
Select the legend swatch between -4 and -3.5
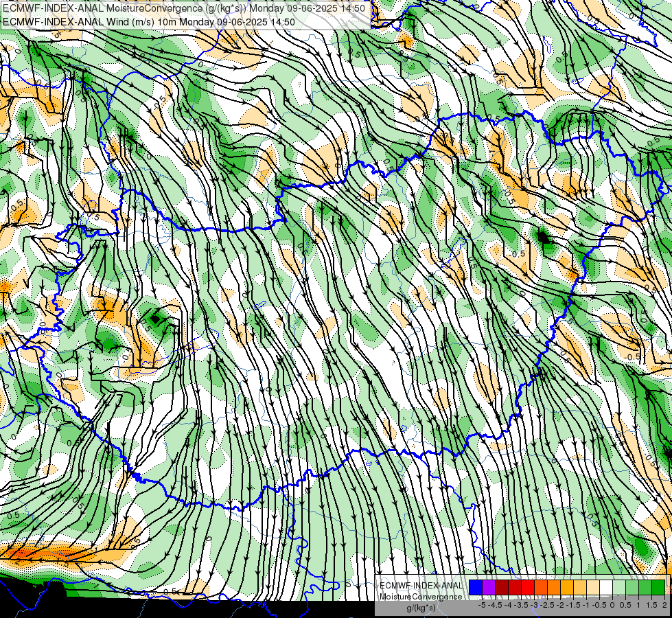click(515, 588)
